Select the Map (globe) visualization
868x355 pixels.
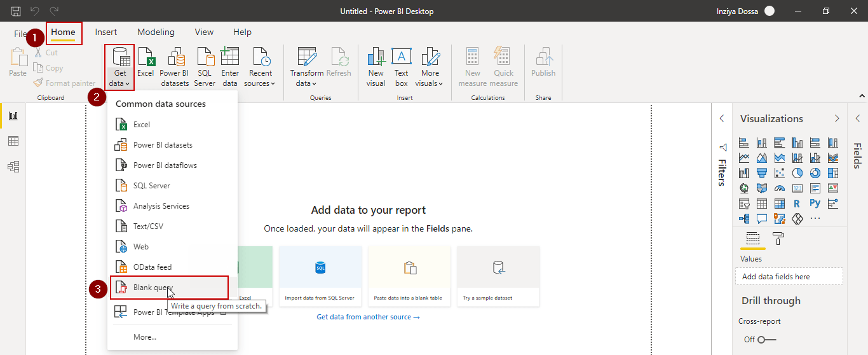tap(744, 188)
